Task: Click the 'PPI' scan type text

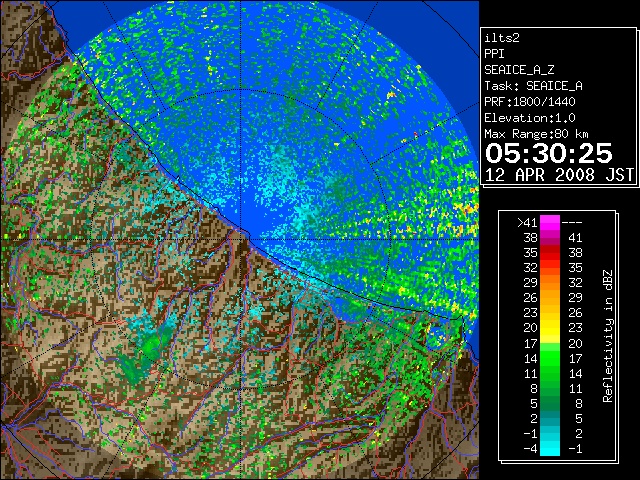Action: click(x=494, y=54)
